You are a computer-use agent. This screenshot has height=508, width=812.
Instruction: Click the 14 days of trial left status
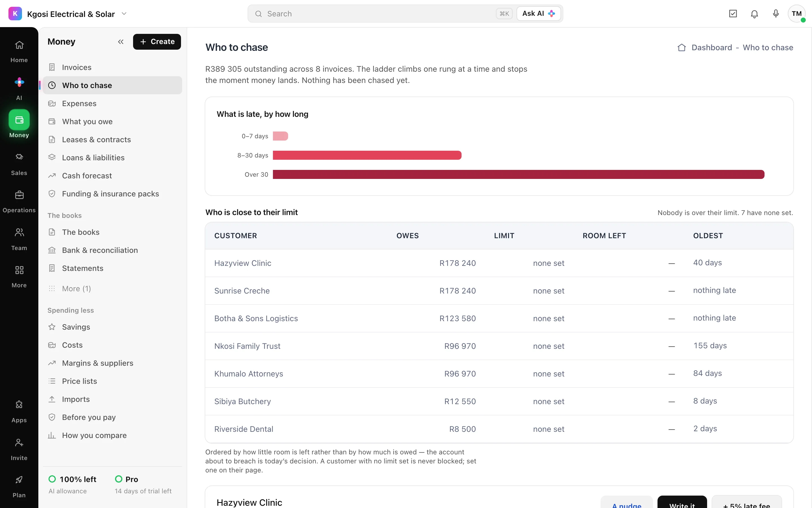[x=143, y=491]
